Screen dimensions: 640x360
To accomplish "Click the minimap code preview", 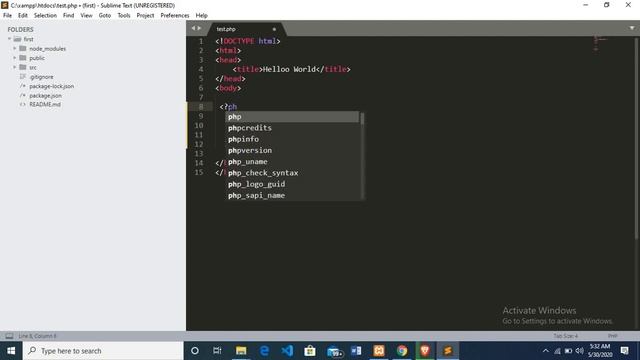I will 600,43.
